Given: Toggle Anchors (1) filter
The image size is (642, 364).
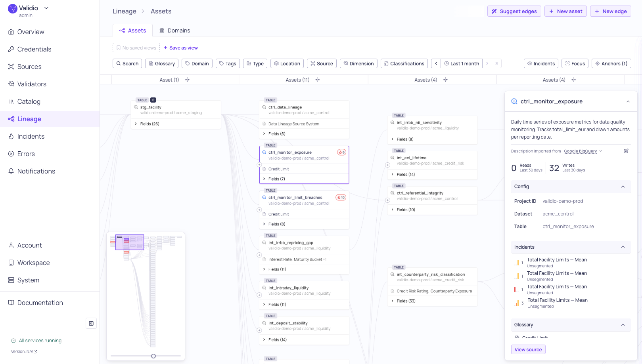Looking at the screenshot, I should (611, 63).
